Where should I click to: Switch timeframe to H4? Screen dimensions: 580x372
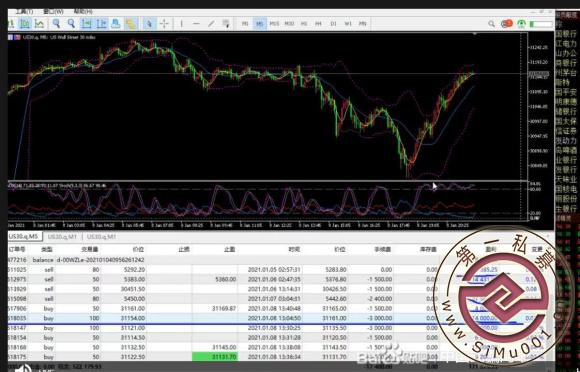318,24
